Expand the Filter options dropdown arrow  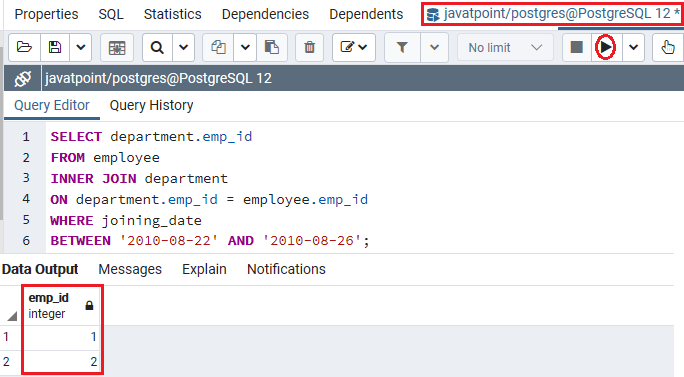coord(434,47)
